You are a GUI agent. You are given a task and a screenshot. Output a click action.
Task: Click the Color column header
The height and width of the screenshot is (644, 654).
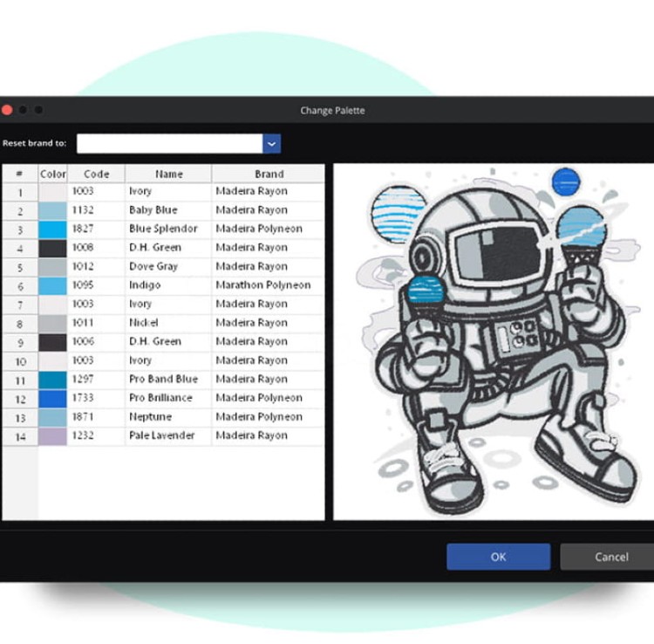click(52, 174)
